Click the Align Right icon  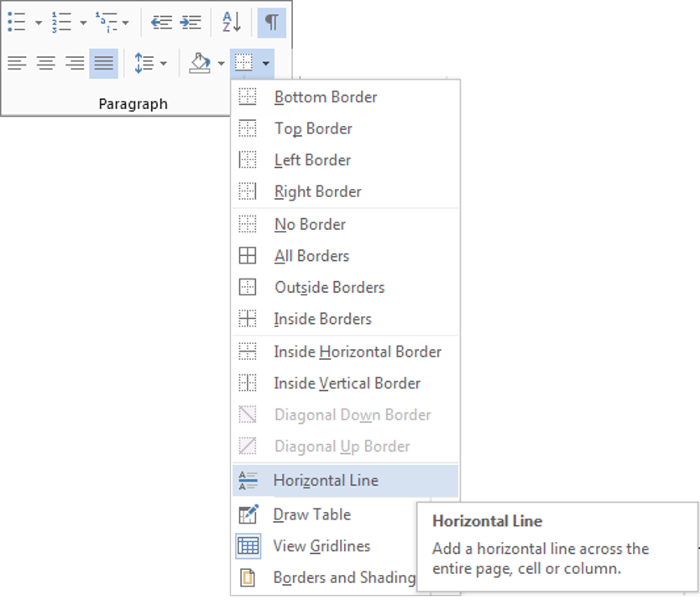(75, 64)
